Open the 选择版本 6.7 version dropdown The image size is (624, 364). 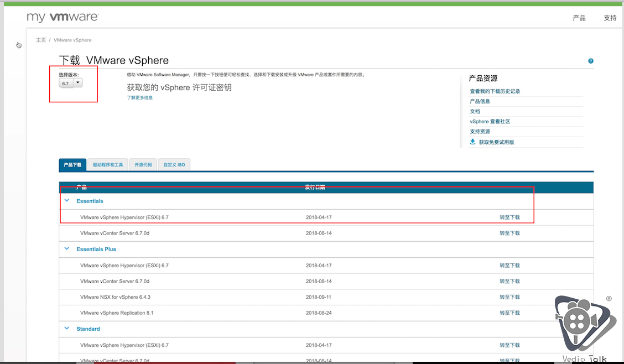[70, 83]
